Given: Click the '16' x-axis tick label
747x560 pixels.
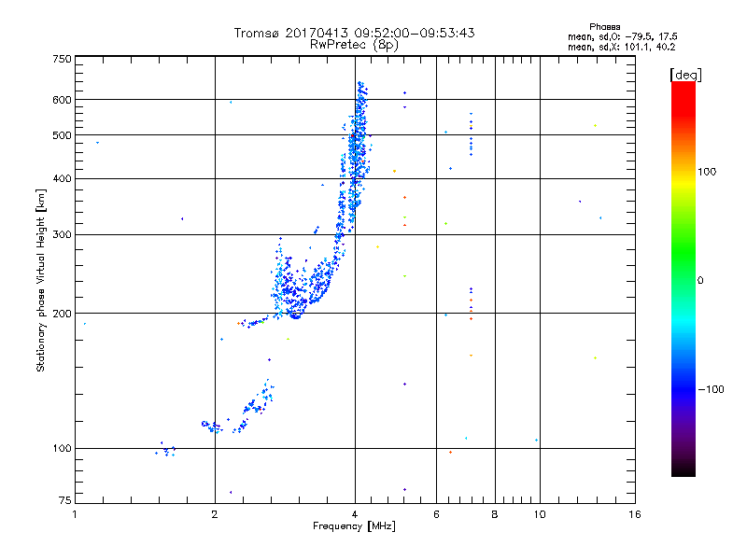Looking at the screenshot, I should tap(635, 514).
